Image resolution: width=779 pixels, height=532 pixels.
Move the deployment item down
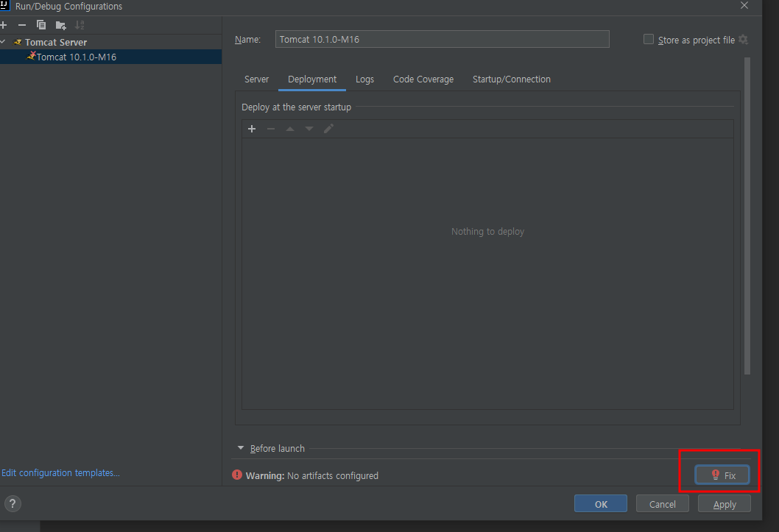tap(309, 129)
